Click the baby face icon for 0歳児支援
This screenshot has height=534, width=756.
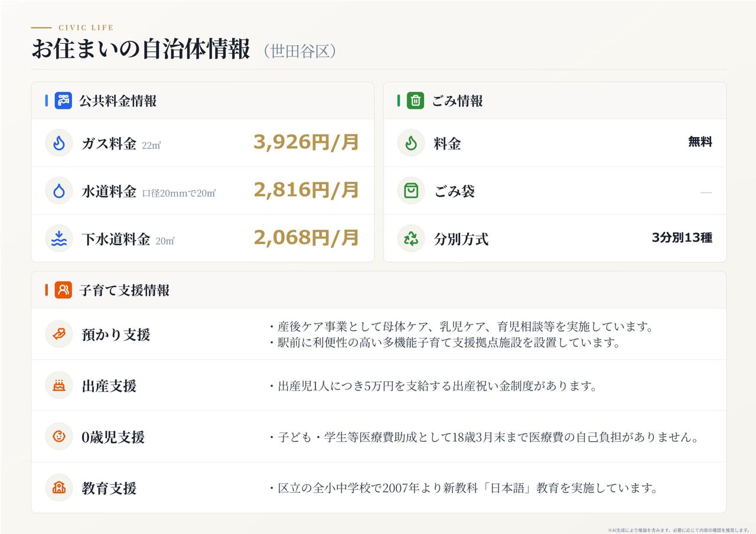(59, 437)
